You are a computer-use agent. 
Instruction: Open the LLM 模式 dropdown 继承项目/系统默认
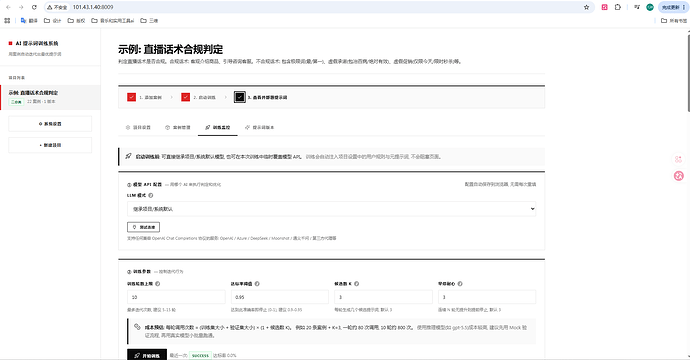pos(331,209)
